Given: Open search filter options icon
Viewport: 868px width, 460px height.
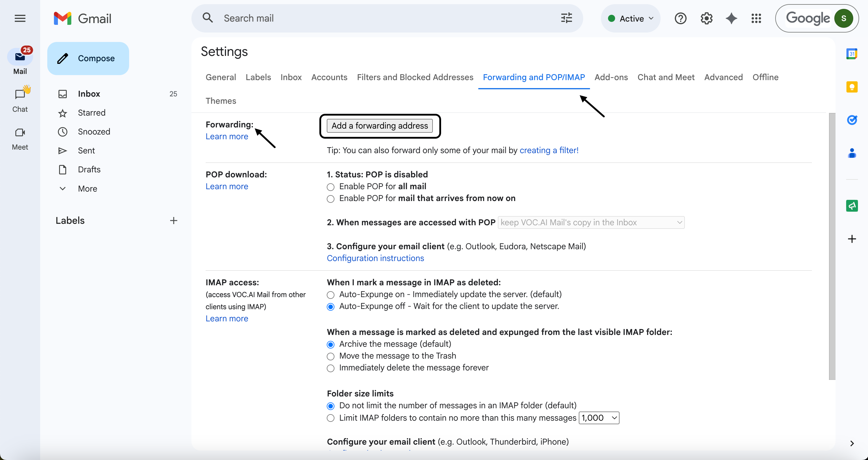Looking at the screenshot, I should coord(566,18).
